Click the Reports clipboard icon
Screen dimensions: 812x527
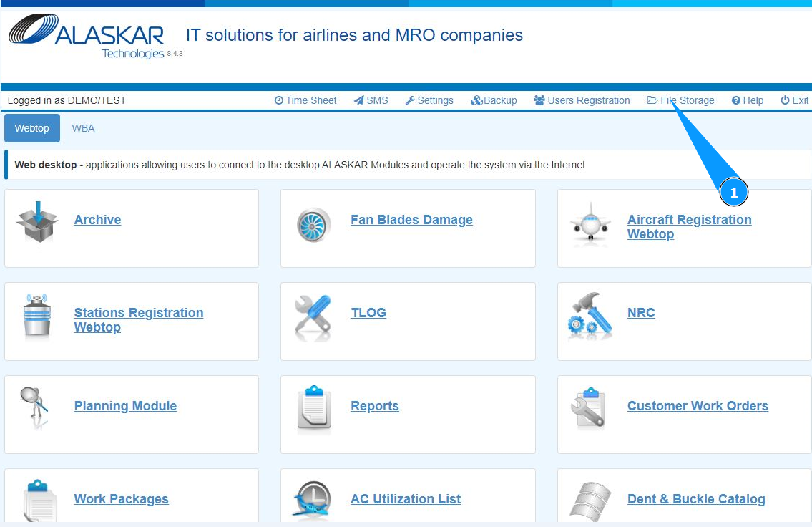click(314, 407)
